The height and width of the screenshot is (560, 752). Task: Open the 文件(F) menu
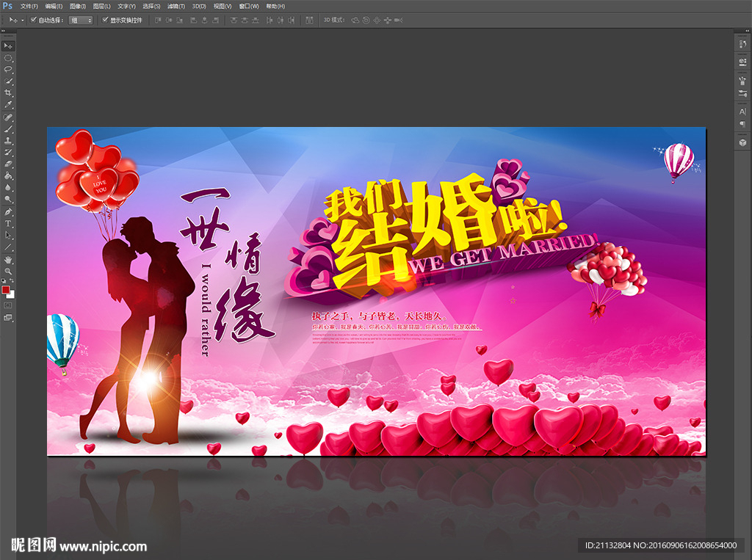(x=29, y=6)
